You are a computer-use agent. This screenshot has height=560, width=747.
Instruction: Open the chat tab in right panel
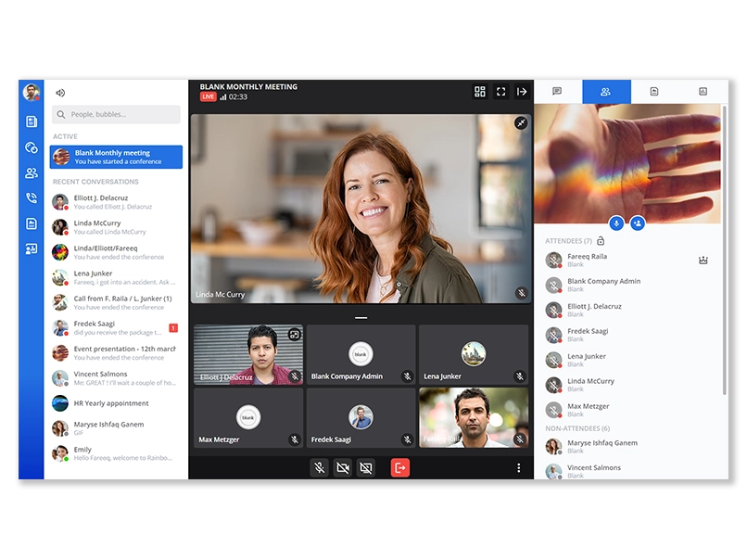coord(557,92)
